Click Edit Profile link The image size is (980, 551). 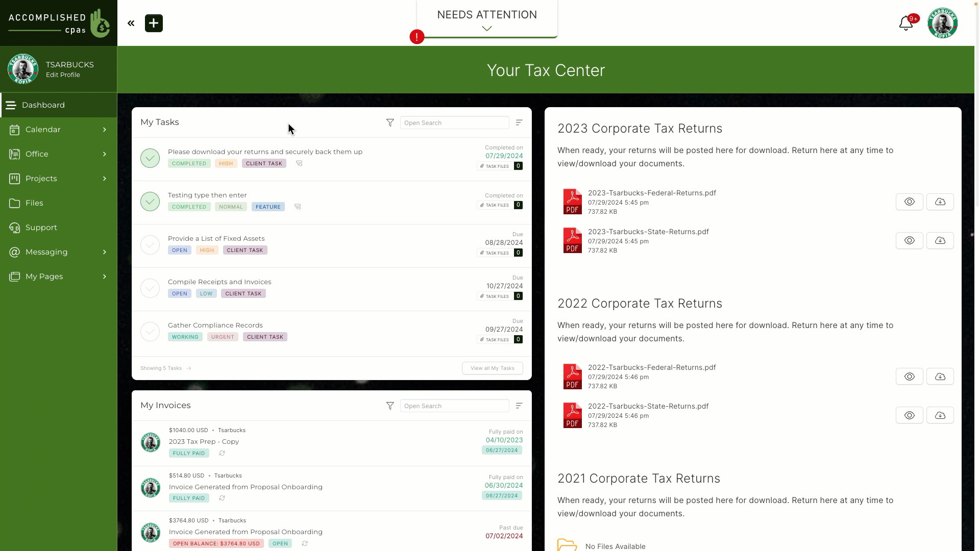[x=63, y=74]
